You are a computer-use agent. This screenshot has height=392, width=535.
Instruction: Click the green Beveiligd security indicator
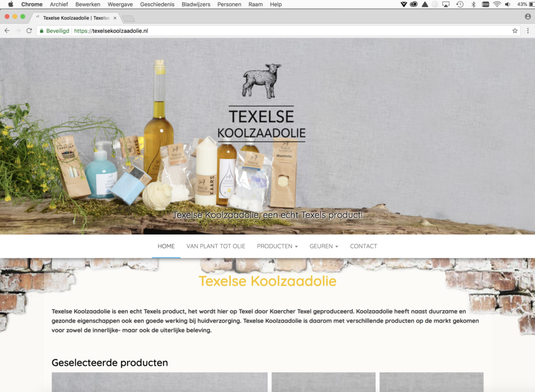click(54, 31)
